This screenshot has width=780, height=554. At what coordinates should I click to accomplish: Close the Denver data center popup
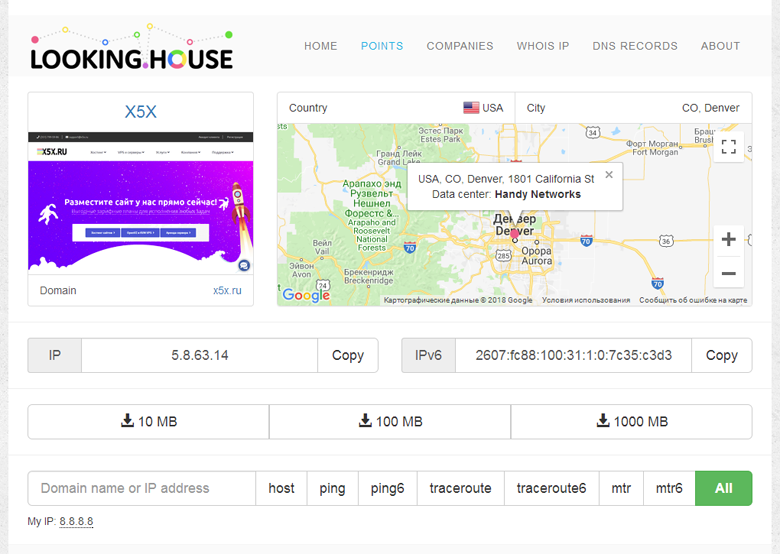tap(609, 175)
